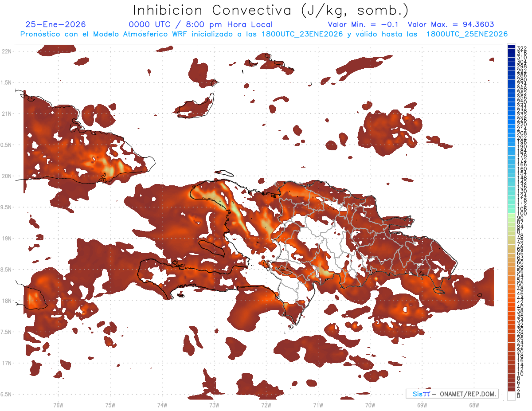This screenshot has width=532, height=411.
Task: Click the "73W" longitude label
Action: pyautogui.click(x=214, y=405)
